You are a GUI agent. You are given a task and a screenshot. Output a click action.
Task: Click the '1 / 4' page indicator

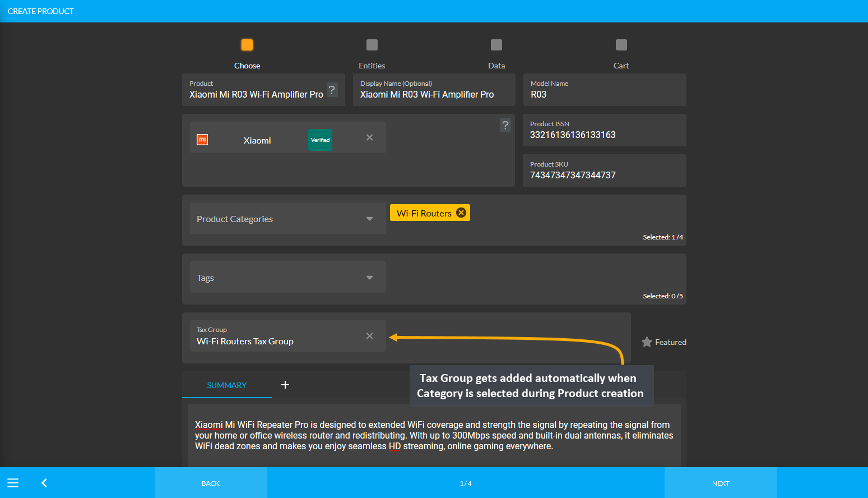coord(466,483)
